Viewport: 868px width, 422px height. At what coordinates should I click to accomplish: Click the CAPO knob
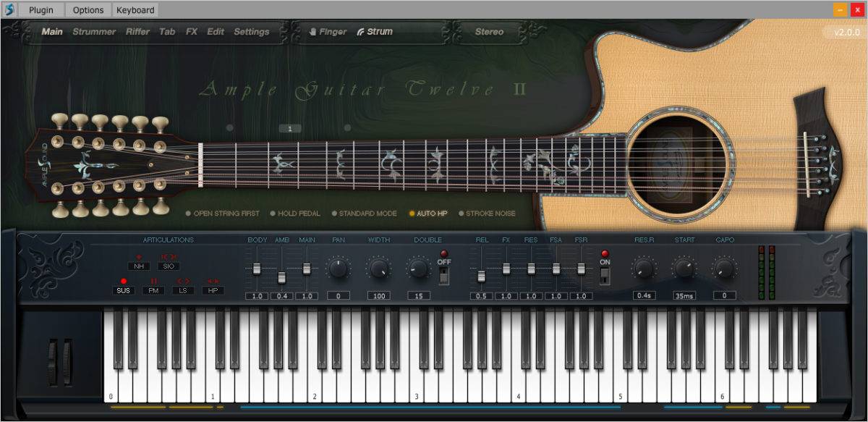724,269
